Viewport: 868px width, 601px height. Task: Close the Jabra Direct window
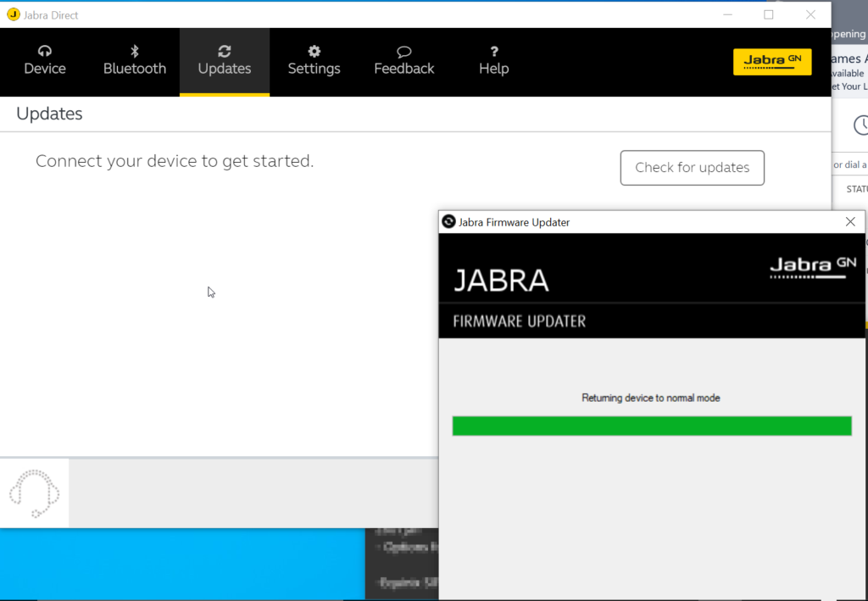tap(810, 15)
